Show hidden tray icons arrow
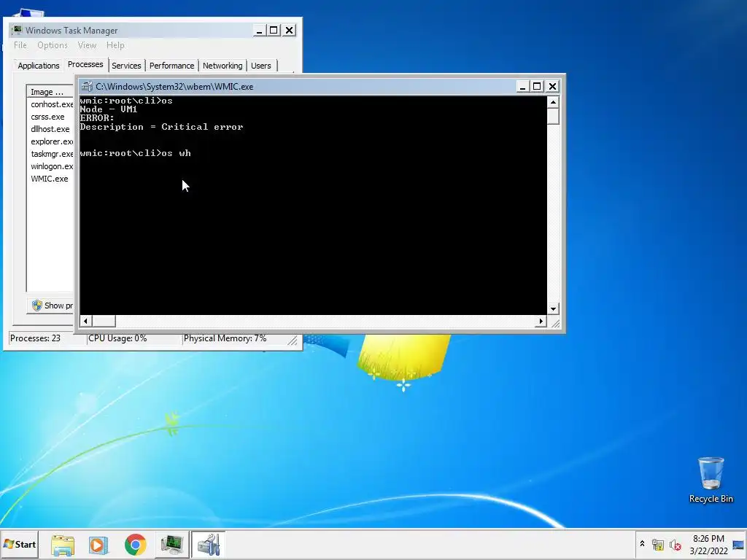Viewport: 747px width, 560px height. pos(642,544)
